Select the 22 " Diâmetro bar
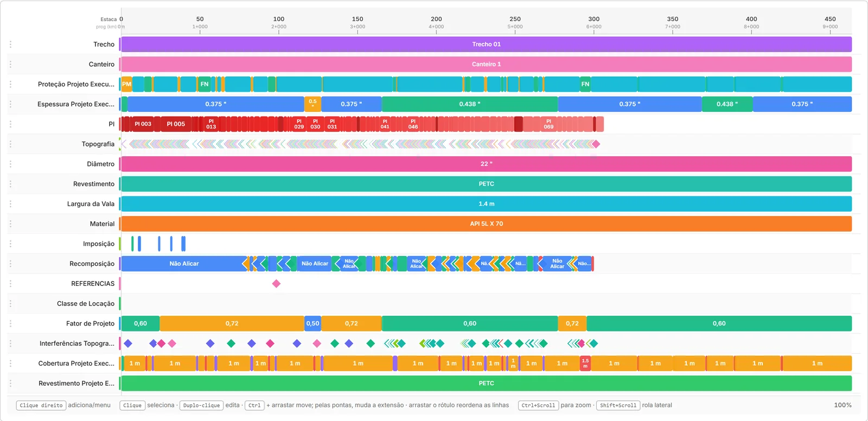868x421 pixels. [x=486, y=164]
